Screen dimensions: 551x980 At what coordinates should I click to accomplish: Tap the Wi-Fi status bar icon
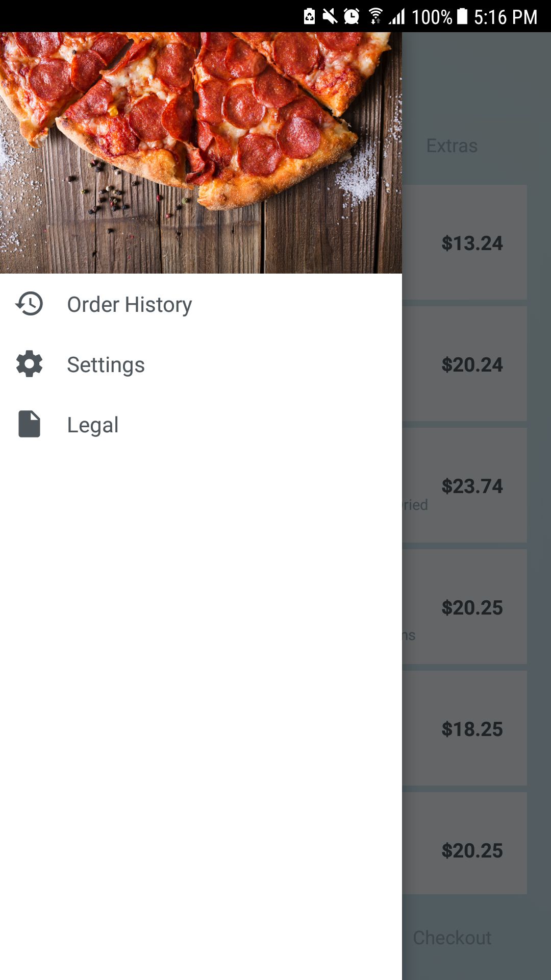pyautogui.click(x=375, y=16)
